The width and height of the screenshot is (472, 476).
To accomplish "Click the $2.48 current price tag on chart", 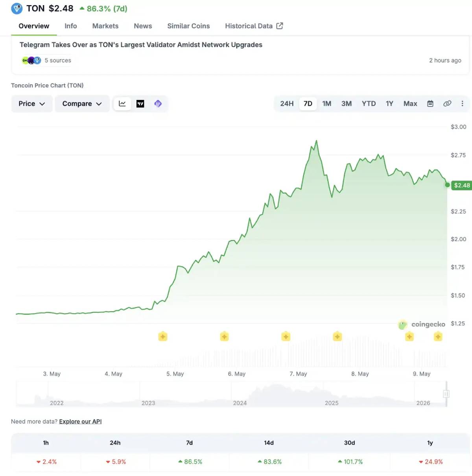I will (462, 185).
